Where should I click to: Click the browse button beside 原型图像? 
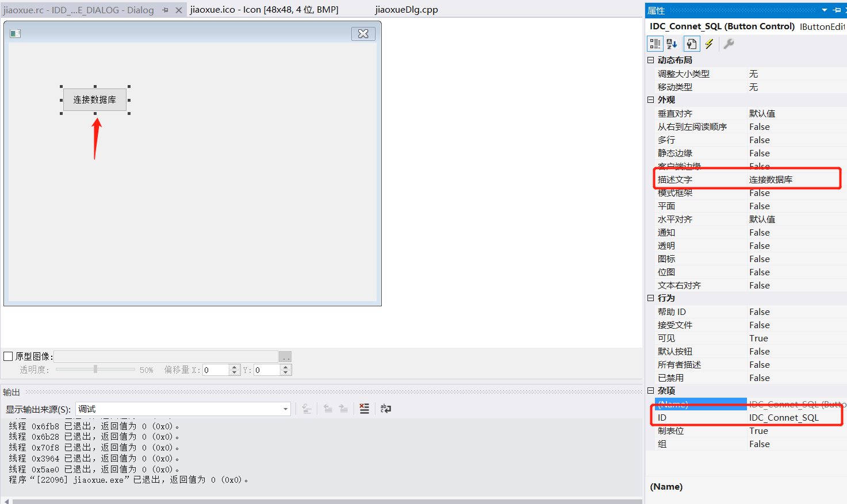click(285, 356)
